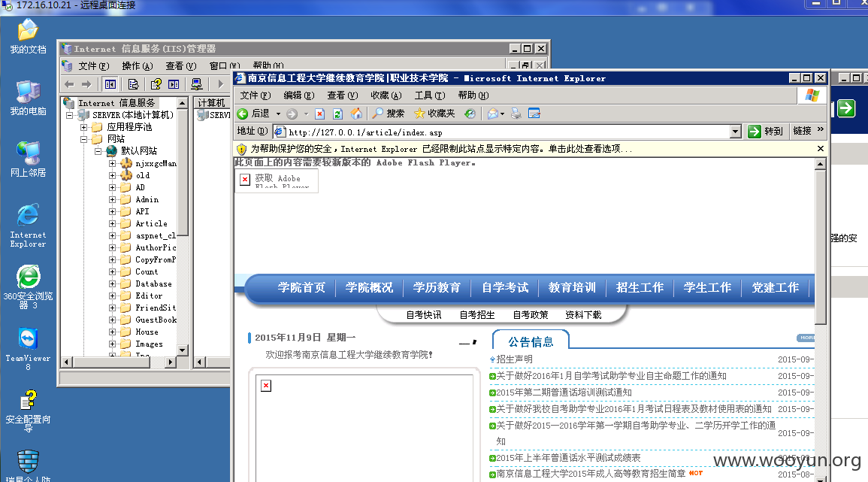868x482 pixels.
Task: Click the IIS export list toolbar icon
Action: coord(133,84)
